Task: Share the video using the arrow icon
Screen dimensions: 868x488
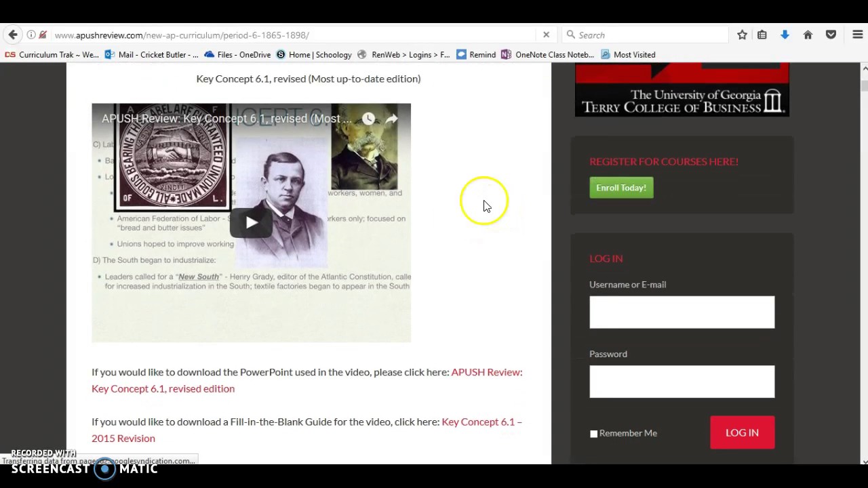Action: click(392, 119)
